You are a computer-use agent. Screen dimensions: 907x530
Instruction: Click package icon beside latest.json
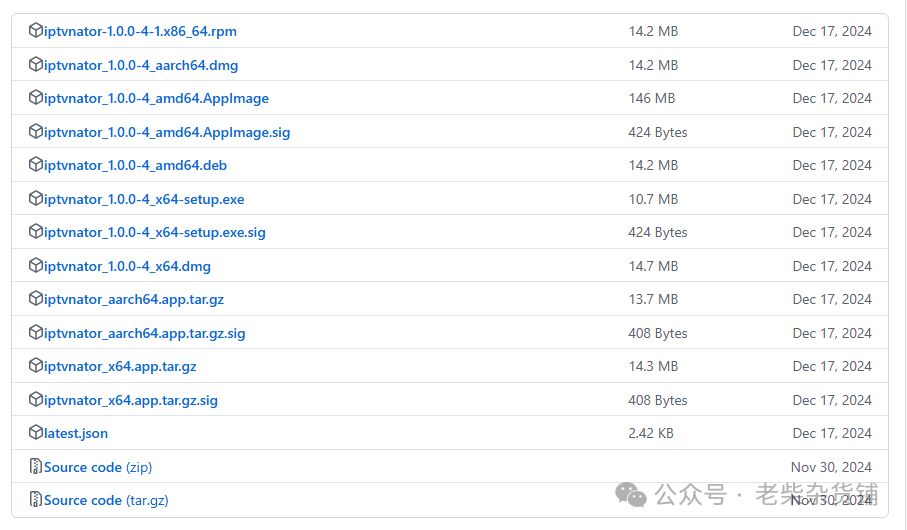pyautogui.click(x=36, y=433)
